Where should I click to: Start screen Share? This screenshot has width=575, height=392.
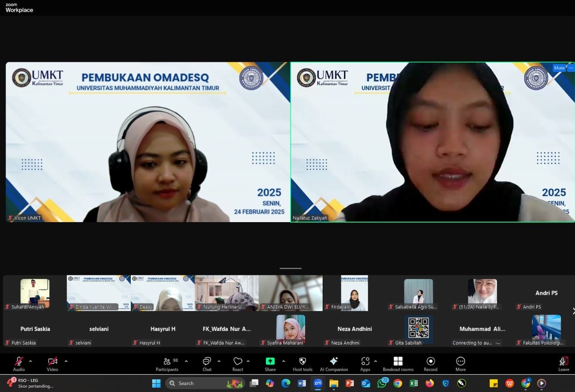[x=270, y=364]
